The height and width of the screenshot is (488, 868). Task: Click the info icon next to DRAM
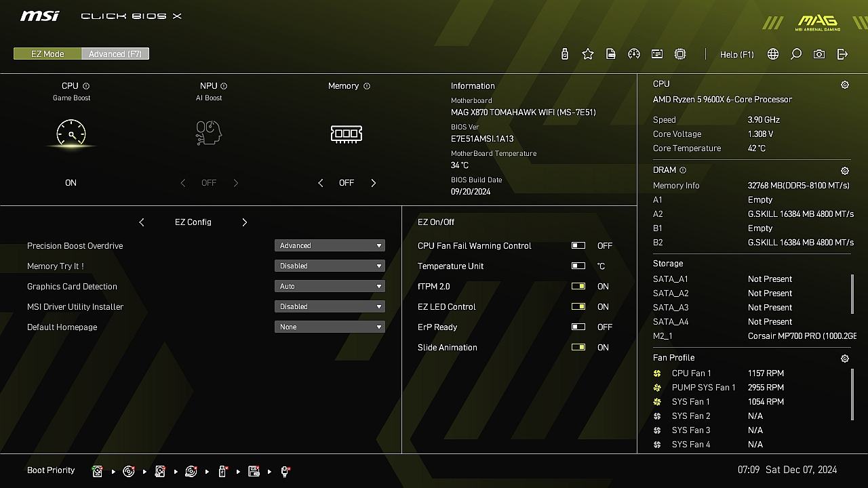[x=683, y=170]
